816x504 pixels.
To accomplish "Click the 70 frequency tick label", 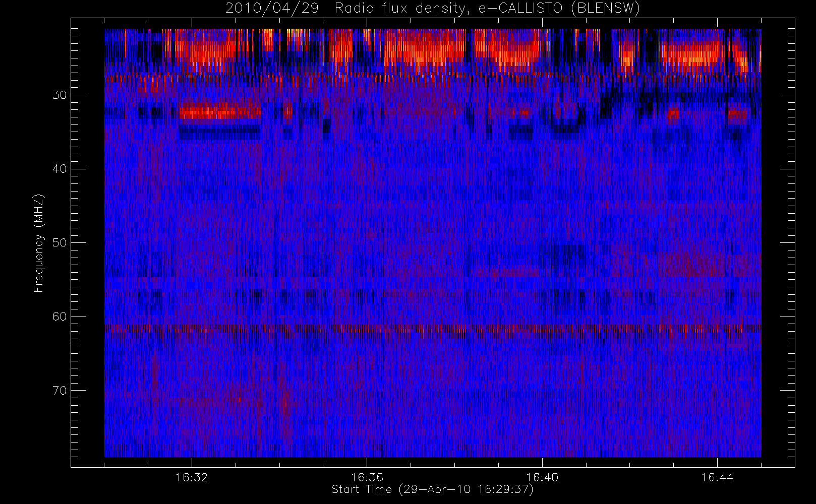I will point(60,391).
